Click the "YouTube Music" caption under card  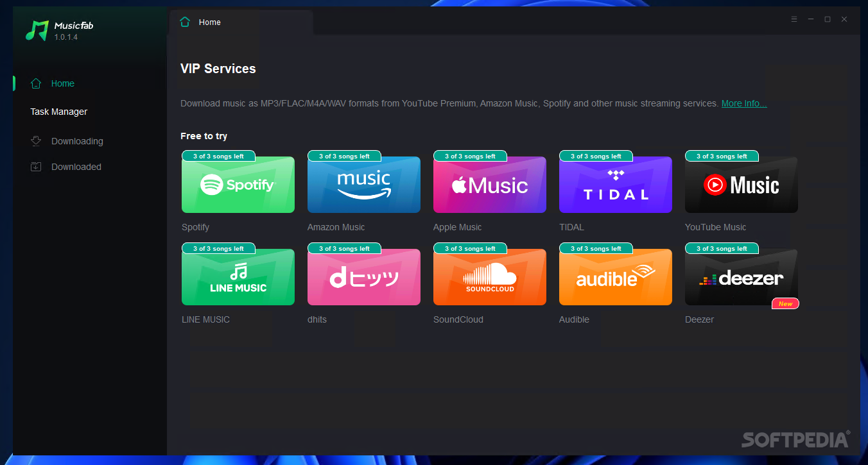click(x=715, y=227)
